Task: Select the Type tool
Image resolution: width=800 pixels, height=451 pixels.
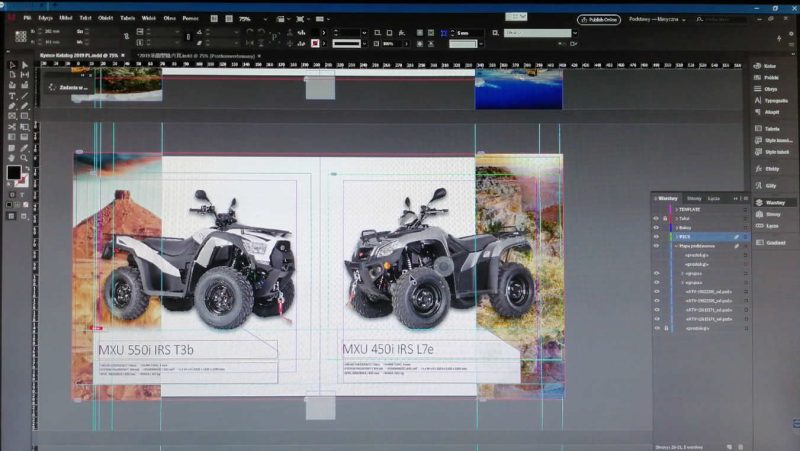Action: [12, 96]
